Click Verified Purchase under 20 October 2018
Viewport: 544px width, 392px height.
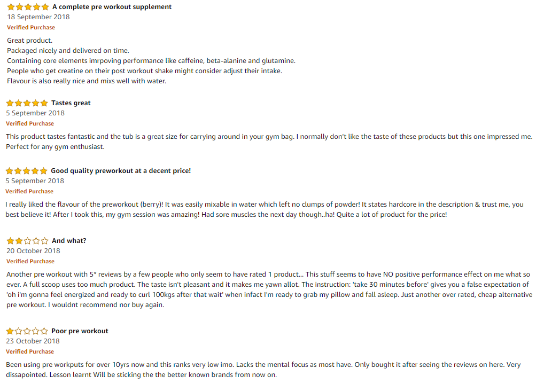coord(30,261)
